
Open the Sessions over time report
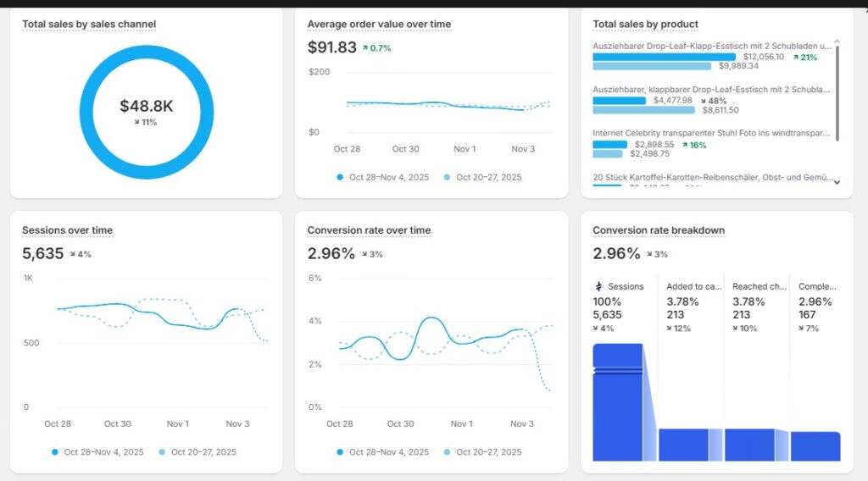(x=67, y=230)
